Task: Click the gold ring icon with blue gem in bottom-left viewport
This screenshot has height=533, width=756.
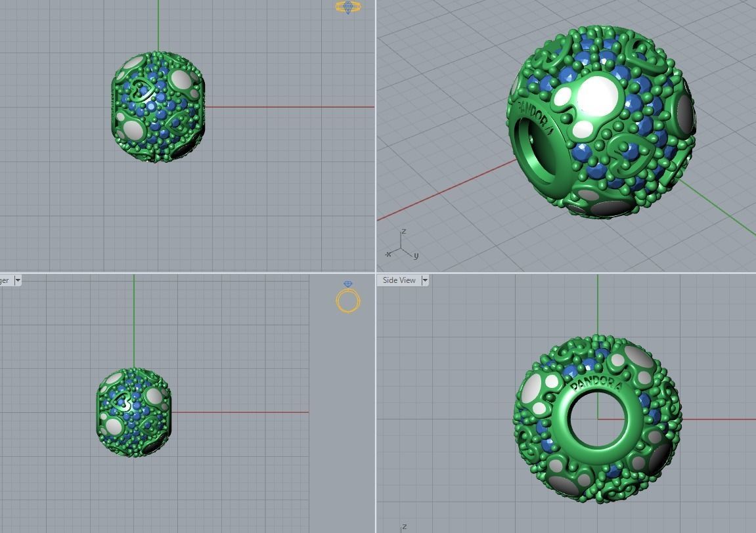Action: (348, 297)
